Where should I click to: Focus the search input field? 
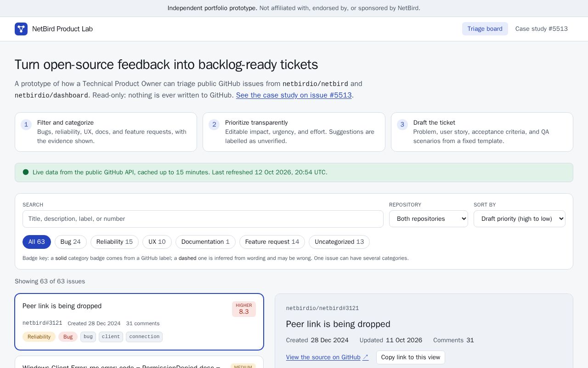pos(203,219)
